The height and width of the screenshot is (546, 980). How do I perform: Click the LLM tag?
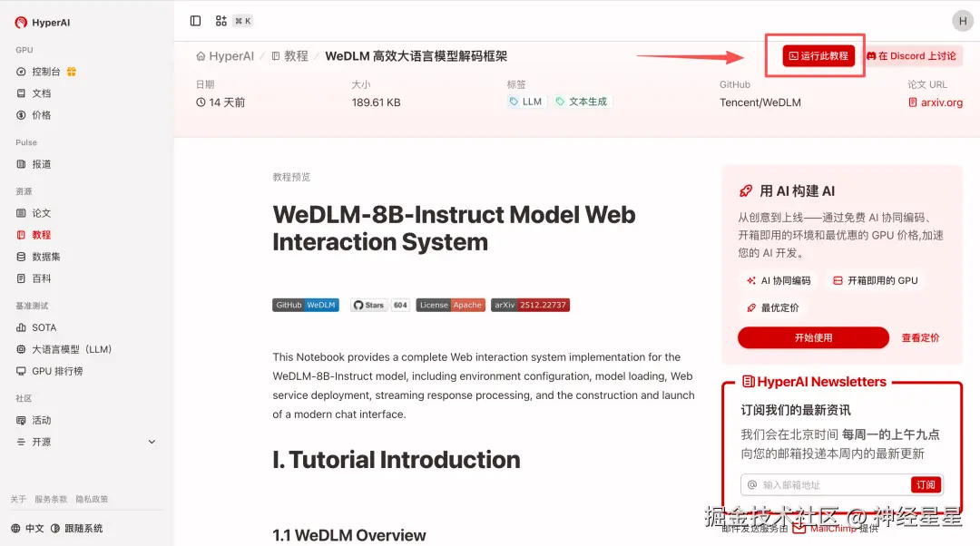coord(526,102)
